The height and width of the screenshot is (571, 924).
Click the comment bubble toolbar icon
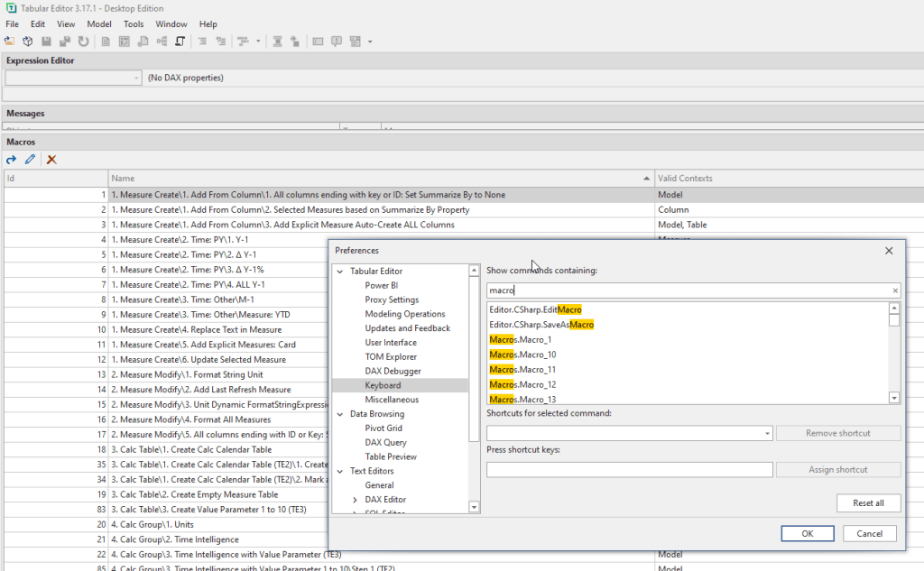336,41
